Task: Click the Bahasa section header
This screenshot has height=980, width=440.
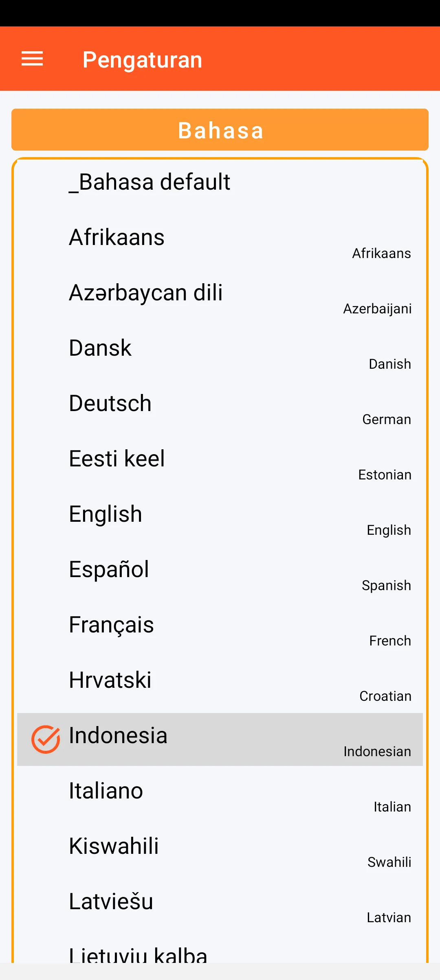Action: 220,130
